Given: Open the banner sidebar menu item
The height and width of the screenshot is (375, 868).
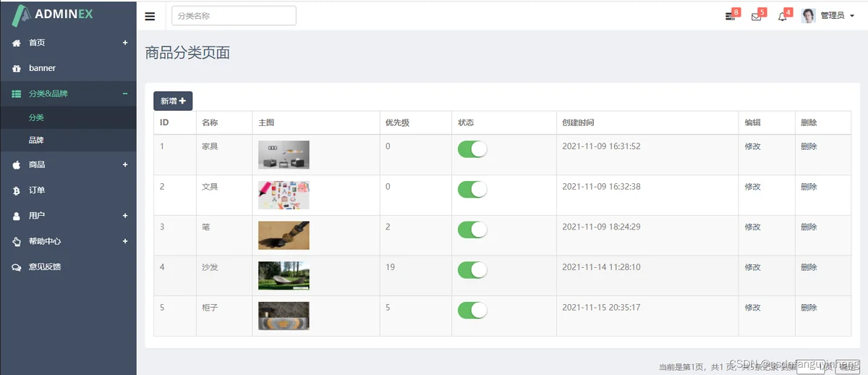Looking at the screenshot, I should pos(68,68).
